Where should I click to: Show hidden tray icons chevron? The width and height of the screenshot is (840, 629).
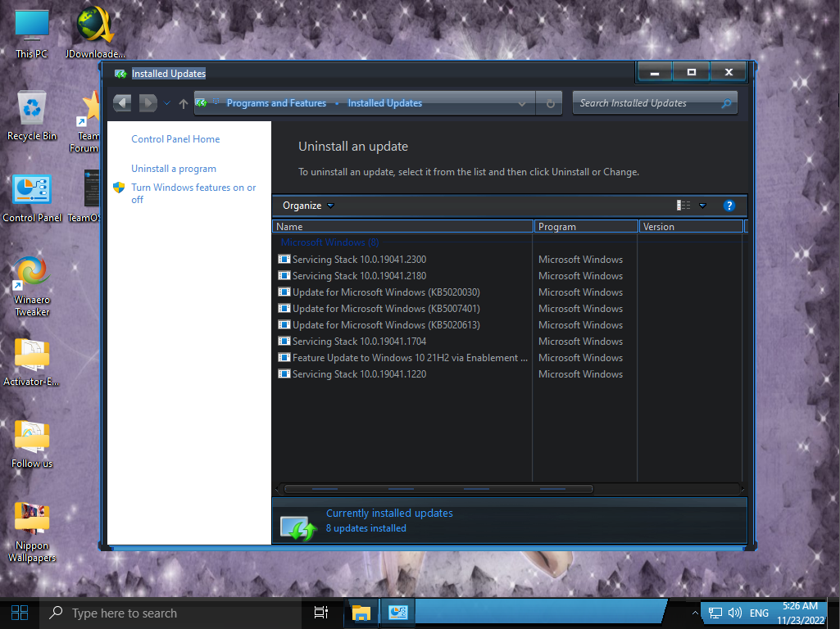click(695, 613)
